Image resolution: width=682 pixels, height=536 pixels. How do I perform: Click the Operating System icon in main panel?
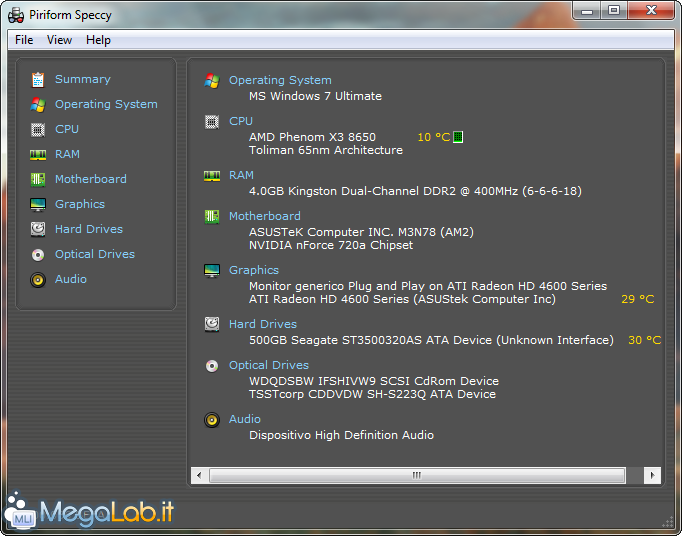(x=212, y=80)
